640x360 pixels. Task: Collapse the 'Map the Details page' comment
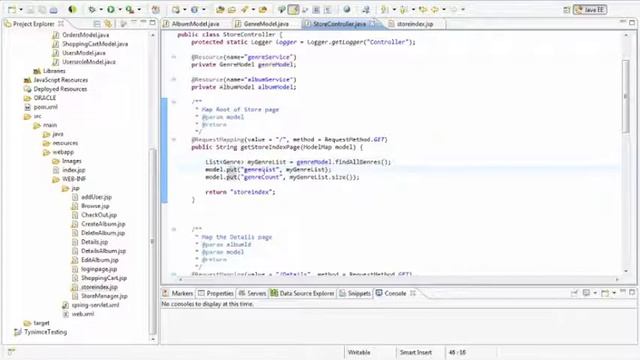point(173,229)
